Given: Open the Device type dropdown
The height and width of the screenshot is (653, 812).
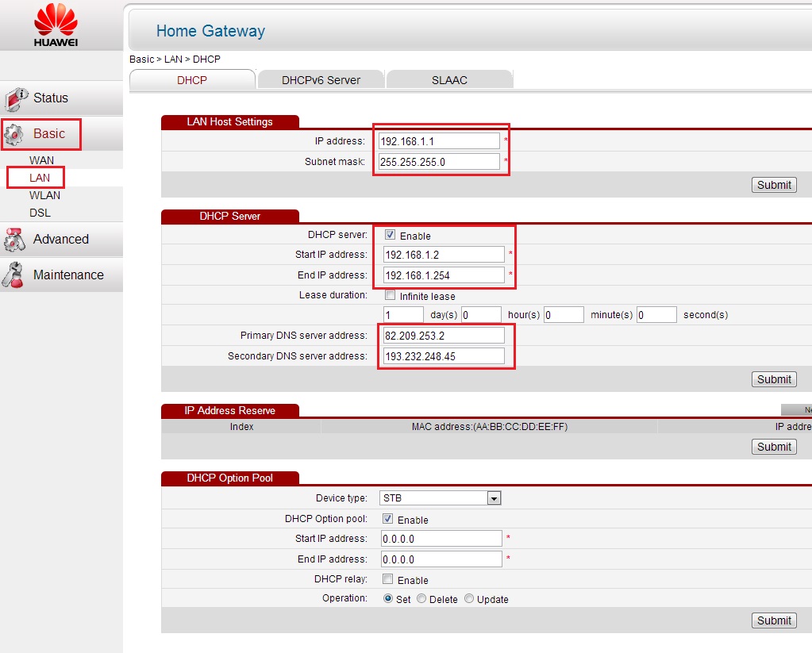Looking at the screenshot, I should tap(494, 498).
